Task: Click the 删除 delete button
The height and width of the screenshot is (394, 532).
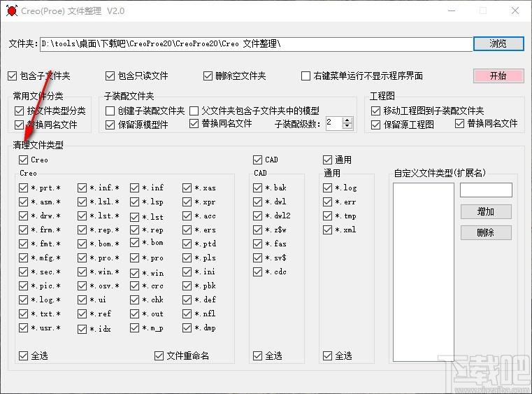Action: (486, 232)
